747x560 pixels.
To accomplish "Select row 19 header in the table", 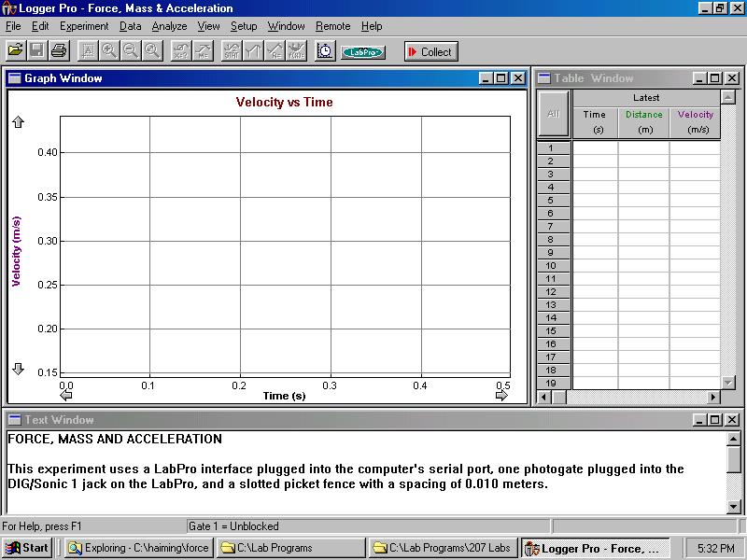I will click(x=551, y=383).
